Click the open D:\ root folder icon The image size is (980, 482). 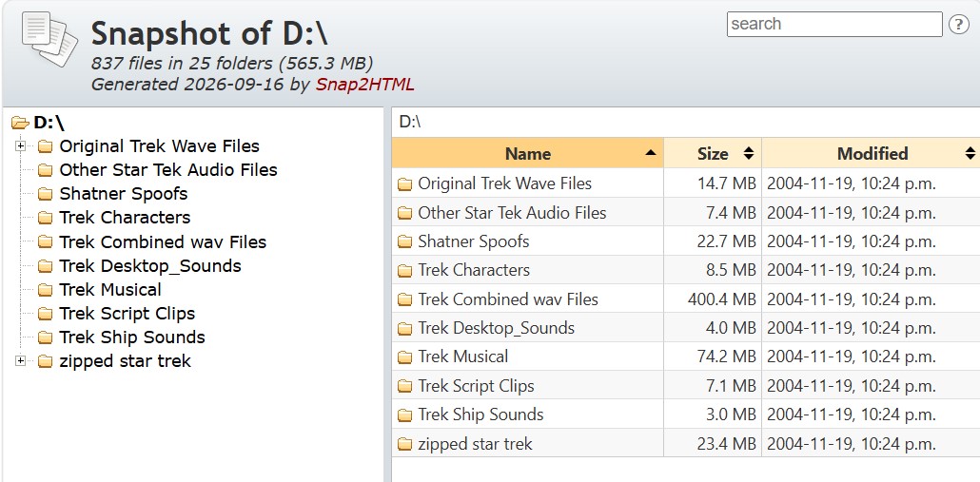click(x=21, y=123)
